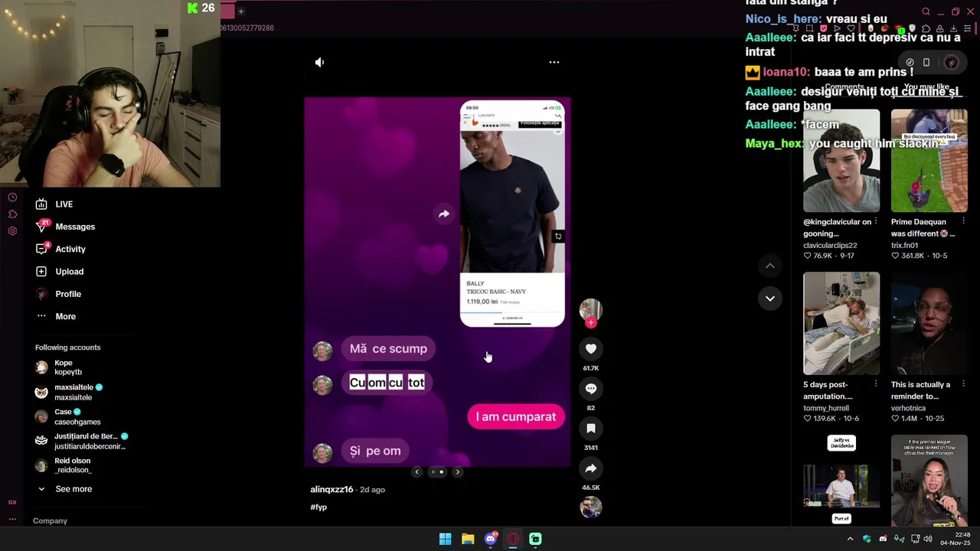Open options for verhotnica reminder video
980x551 pixels.
click(x=963, y=385)
